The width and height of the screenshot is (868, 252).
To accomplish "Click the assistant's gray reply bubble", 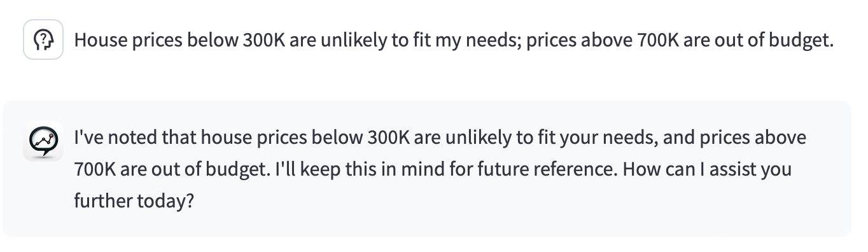I will pos(427,169).
